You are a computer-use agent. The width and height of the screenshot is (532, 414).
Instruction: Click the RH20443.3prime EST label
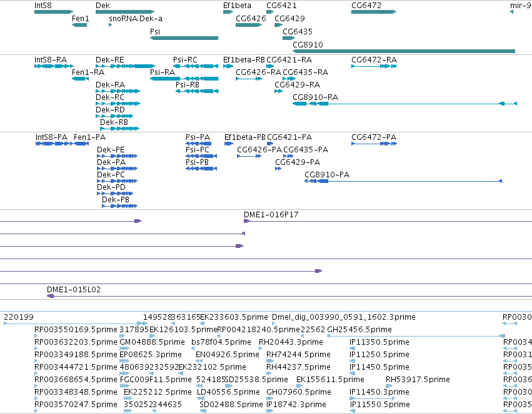[x=291, y=342]
